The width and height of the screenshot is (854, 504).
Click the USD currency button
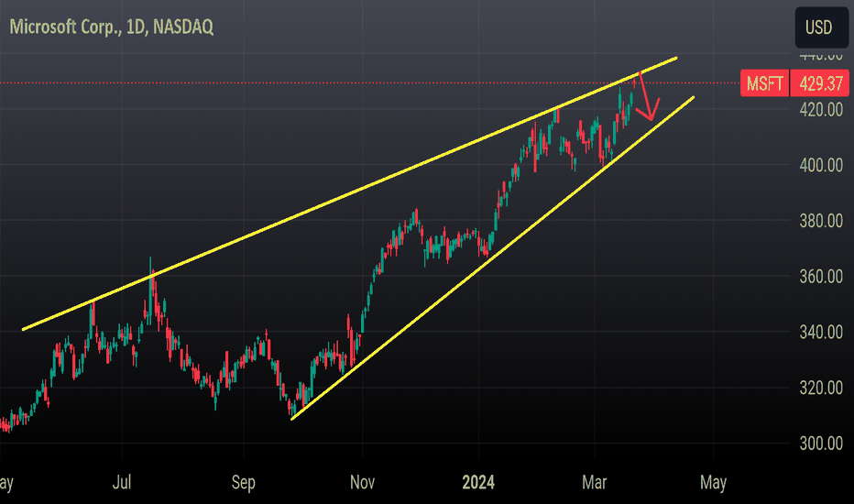pos(821,27)
